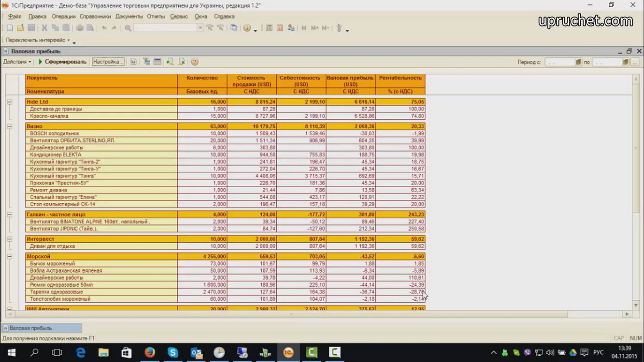Click the Print preview icon
Image resolution: width=644 pixels, height=362 pixels.
(x=90, y=28)
